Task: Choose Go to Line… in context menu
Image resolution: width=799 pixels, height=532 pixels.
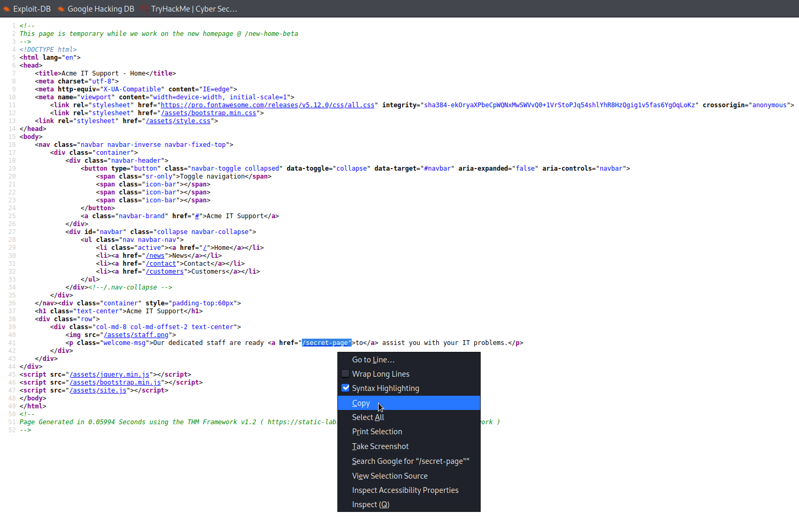Action: (409, 360)
